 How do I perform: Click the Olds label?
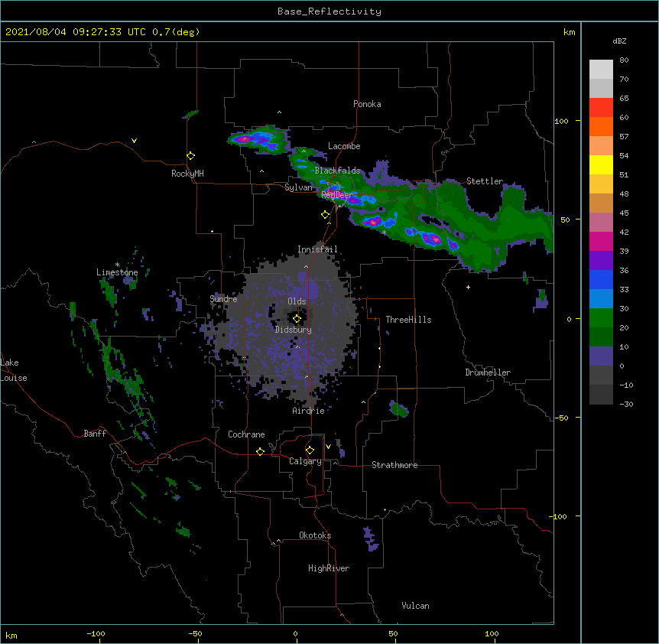tap(297, 301)
